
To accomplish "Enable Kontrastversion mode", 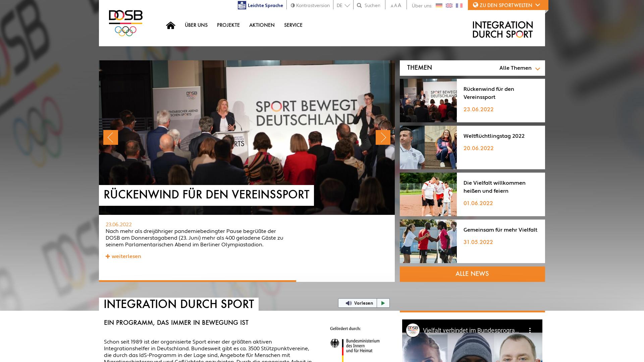I will click(310, 5).
